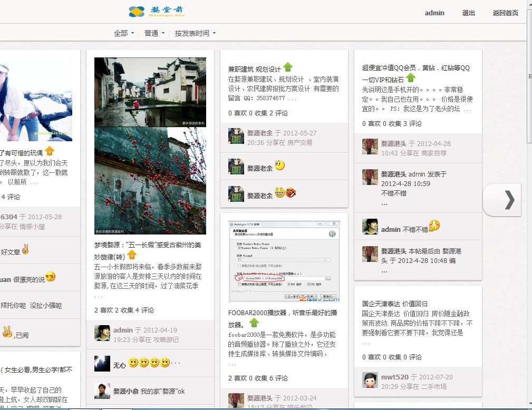532x410 pixels.
Task: Click 婺源老余 avatar dated 2012-05-27
Action: coord(236,136)
